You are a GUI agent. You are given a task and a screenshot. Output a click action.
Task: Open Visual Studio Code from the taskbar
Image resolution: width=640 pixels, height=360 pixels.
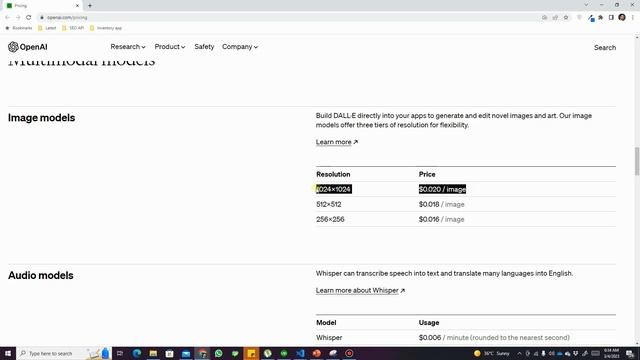[300, 353]
